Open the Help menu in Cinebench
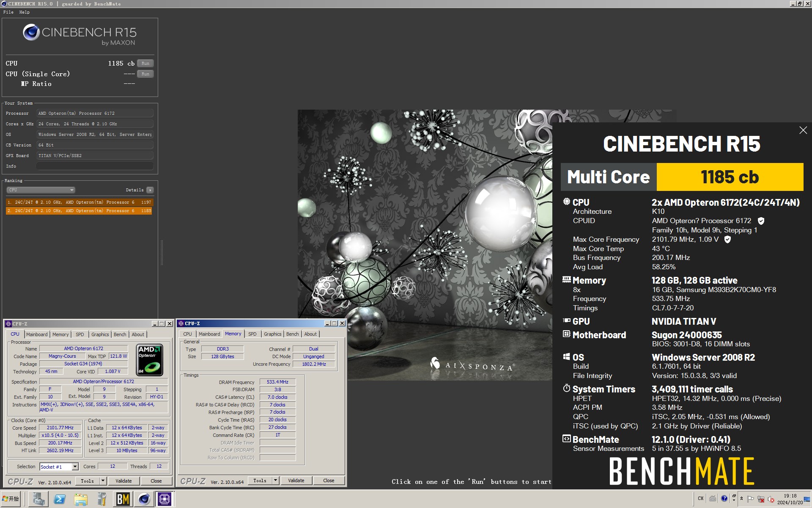This screenshot has height=508, width=812. click(x=25, y=12)
